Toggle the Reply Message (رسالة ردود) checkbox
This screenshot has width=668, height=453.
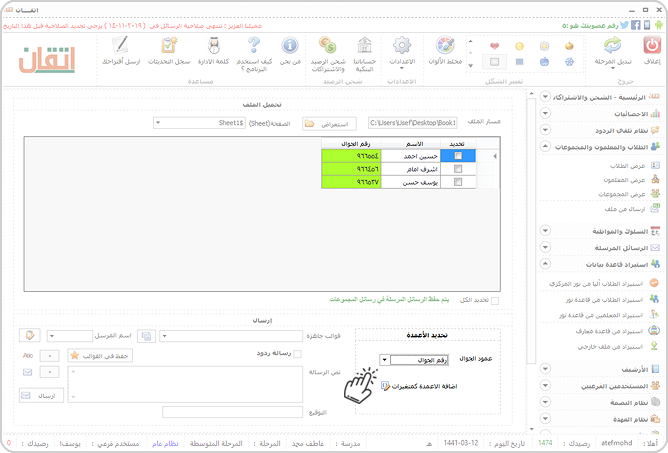click(297, 354)
